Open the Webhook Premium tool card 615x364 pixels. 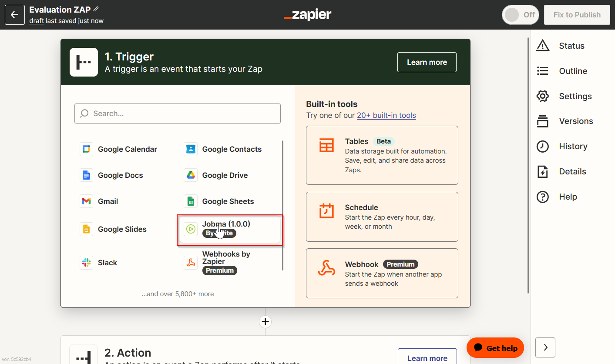pyautogui.click(x=382, y=273)
